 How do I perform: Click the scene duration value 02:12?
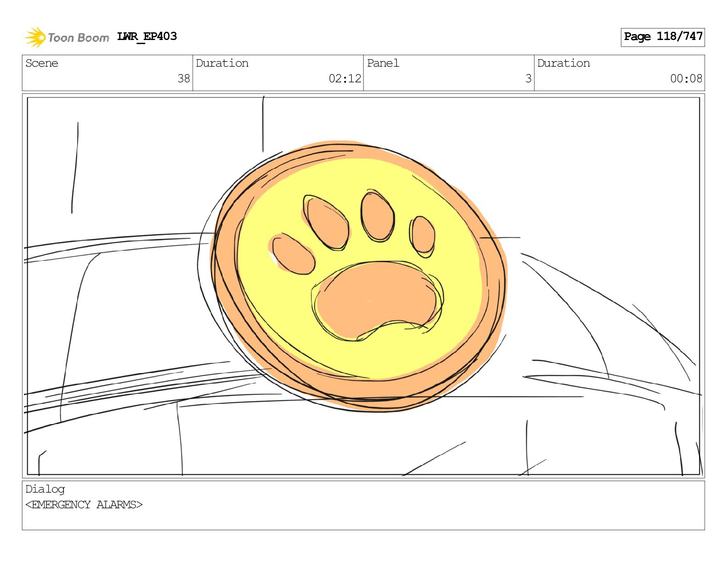click(x=345, y=79)
